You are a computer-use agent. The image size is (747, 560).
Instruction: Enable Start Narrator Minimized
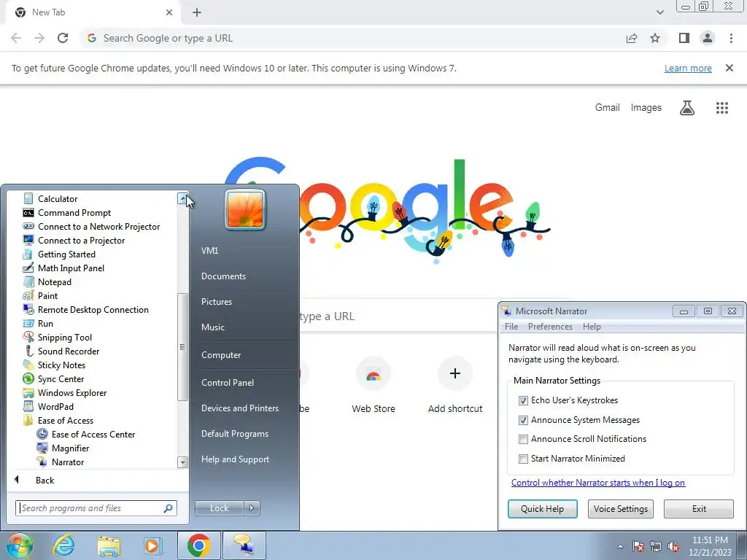click(x=523, y=459)
